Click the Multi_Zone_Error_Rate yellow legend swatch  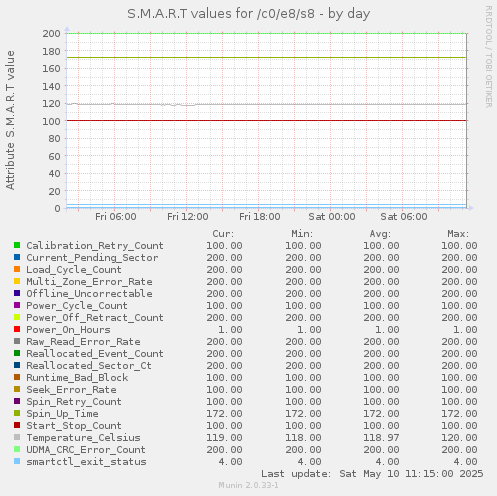17,281
